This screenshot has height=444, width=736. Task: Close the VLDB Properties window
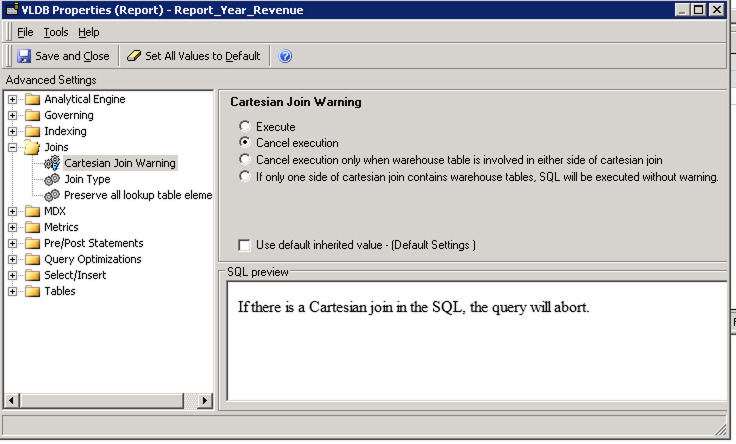click(717, 10)
